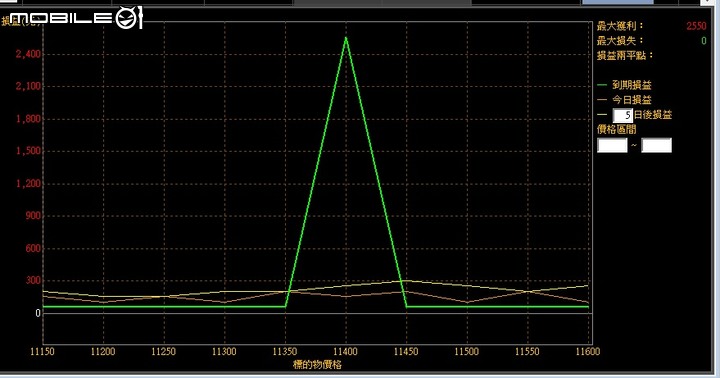Image resolution: width=720 pixels, height=378 pixels.
Task: Click the y-axis value 0
Action: click(38, 313)
